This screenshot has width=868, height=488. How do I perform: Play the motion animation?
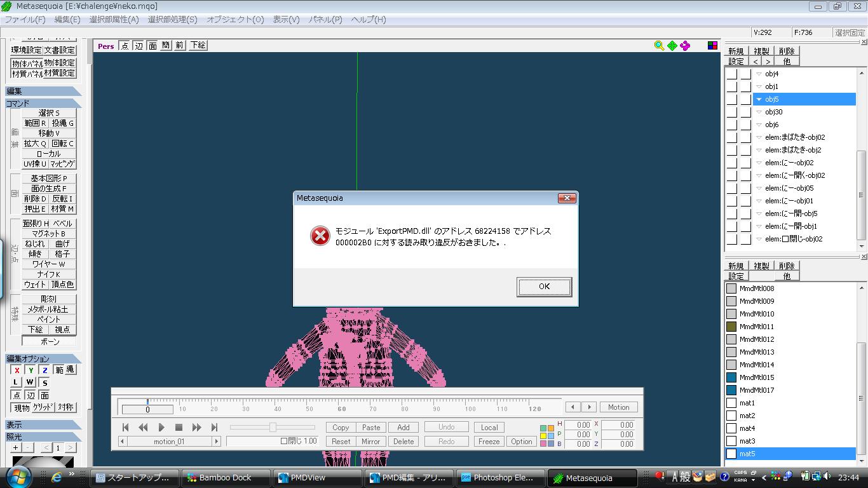[161, 428]
